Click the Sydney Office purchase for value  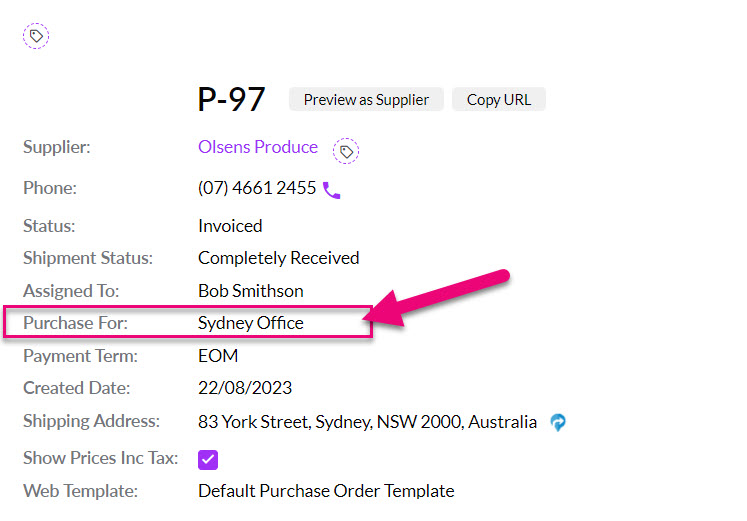pos(251,323)
